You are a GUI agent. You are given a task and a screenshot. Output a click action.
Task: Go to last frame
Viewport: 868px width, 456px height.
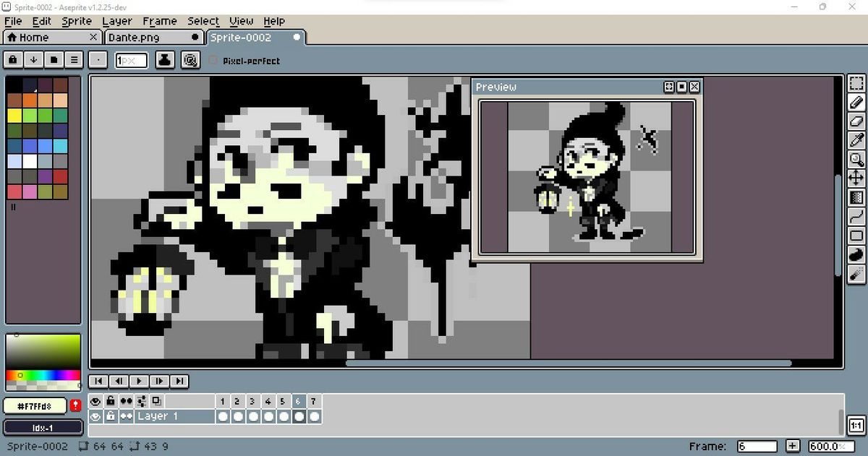click(179, 381)
